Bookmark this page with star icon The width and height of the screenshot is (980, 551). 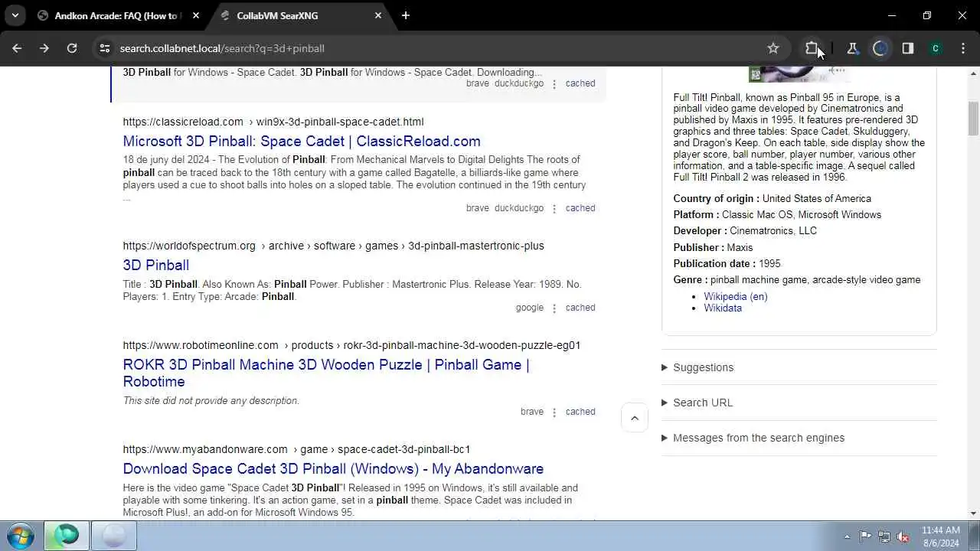(x=773, y=48)
